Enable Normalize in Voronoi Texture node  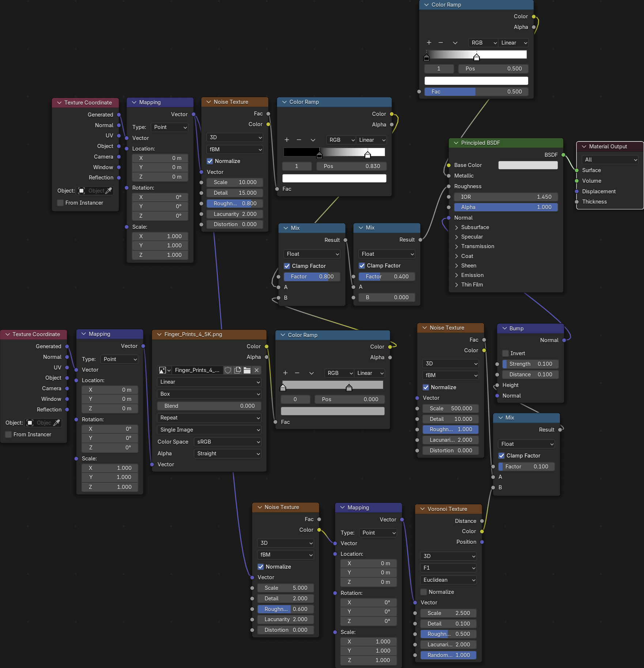(424, 592)
